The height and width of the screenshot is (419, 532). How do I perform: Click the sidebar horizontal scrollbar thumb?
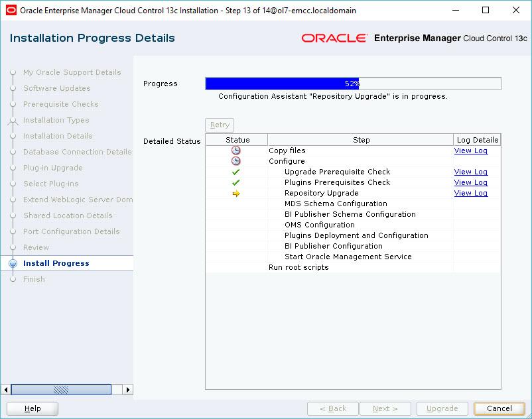point(61,390)
